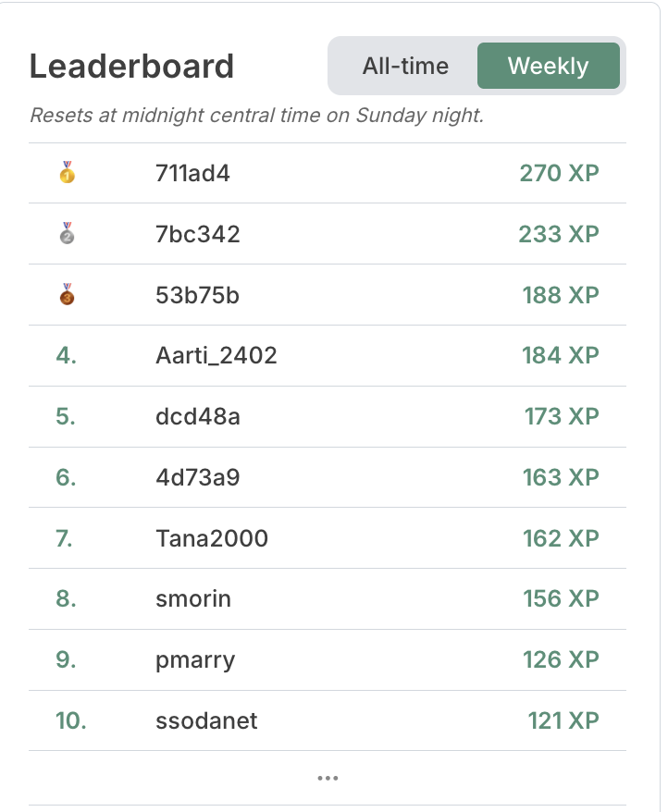Select the Weekly leaderboard toggle
668x812 pixels.
point(549,66)
